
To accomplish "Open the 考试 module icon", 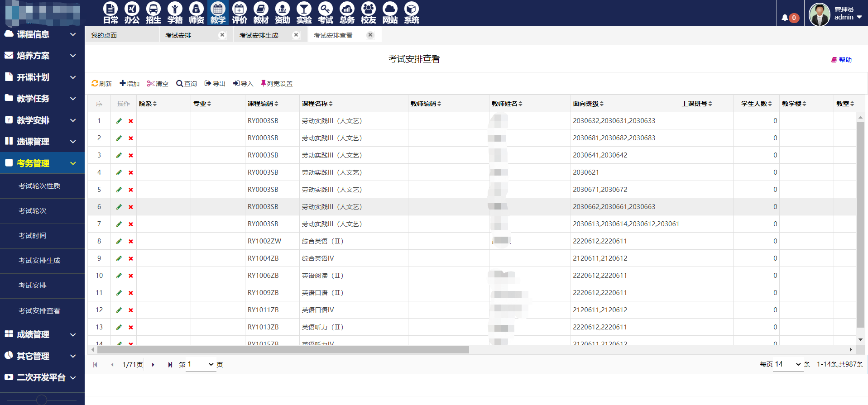I will (x=326, y=13).
